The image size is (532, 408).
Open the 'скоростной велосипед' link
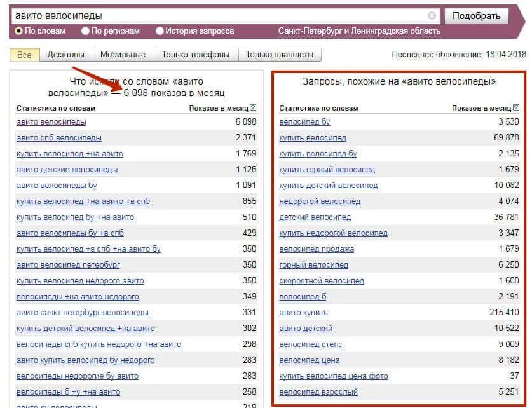[x=322, y=281]
